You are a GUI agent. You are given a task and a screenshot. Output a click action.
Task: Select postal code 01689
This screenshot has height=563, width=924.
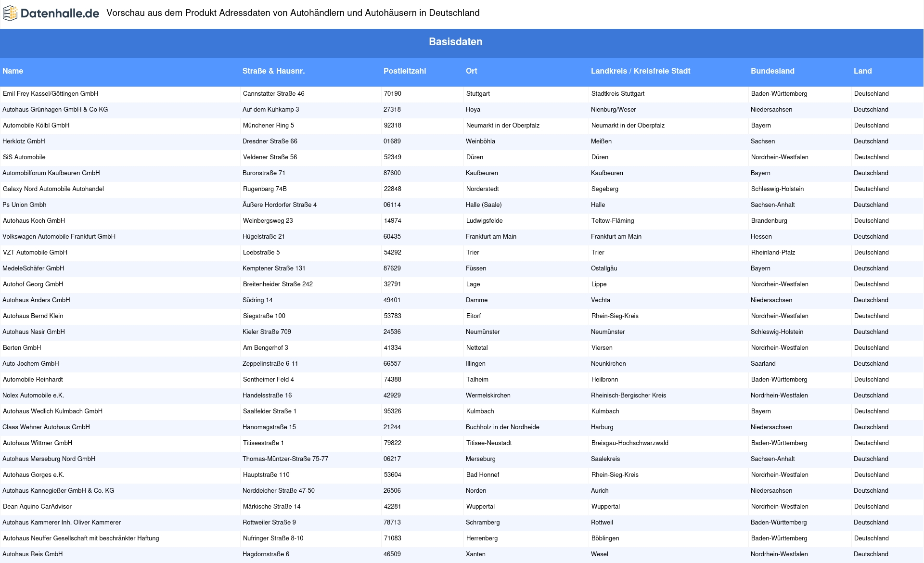(392, 141)
